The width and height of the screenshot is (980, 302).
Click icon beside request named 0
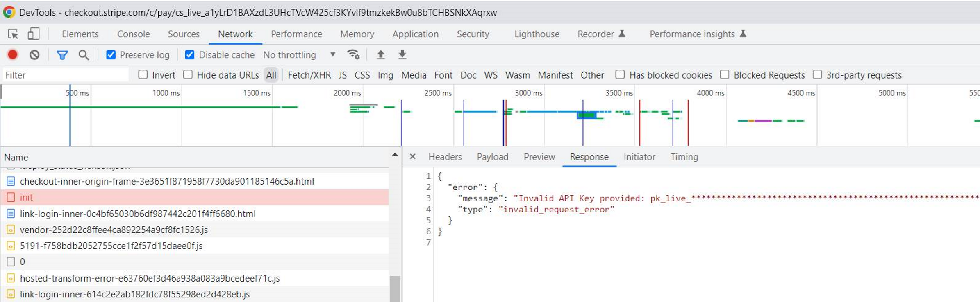pos(11,262)
